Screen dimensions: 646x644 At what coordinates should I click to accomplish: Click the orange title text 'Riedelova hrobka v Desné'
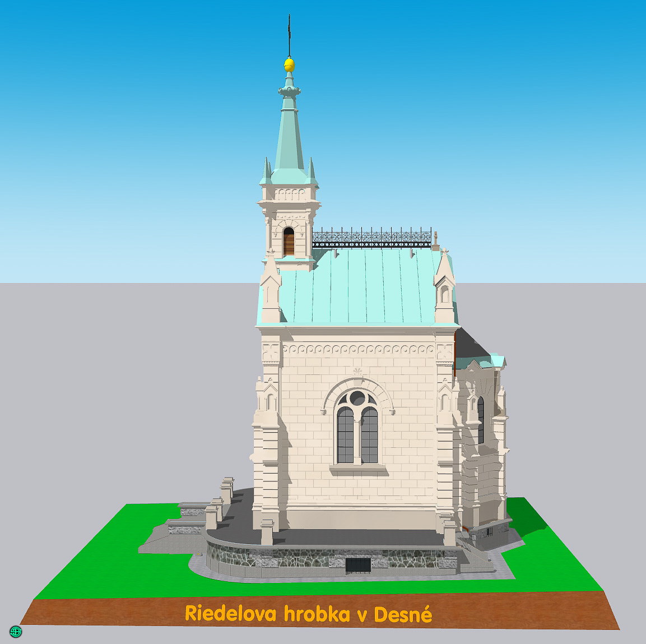tap(308, 613)
